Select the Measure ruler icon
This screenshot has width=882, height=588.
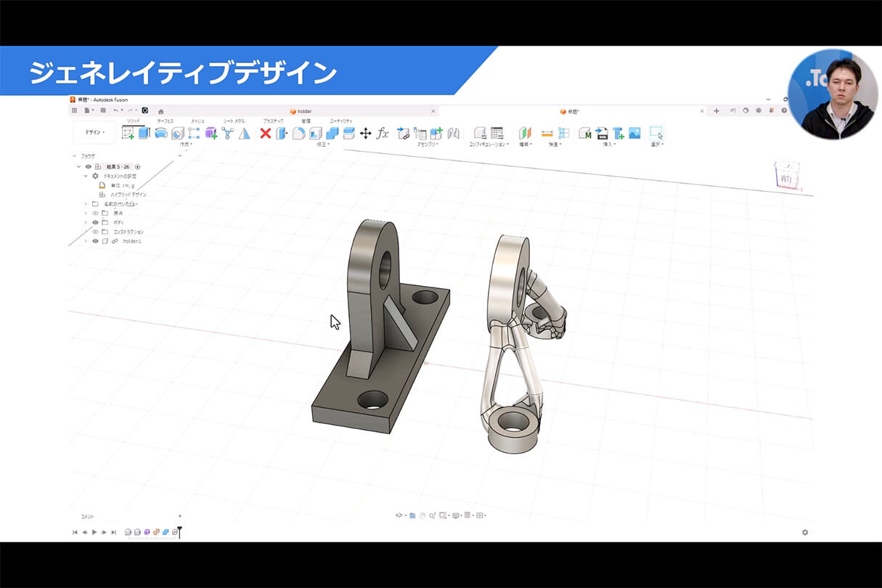547,133
